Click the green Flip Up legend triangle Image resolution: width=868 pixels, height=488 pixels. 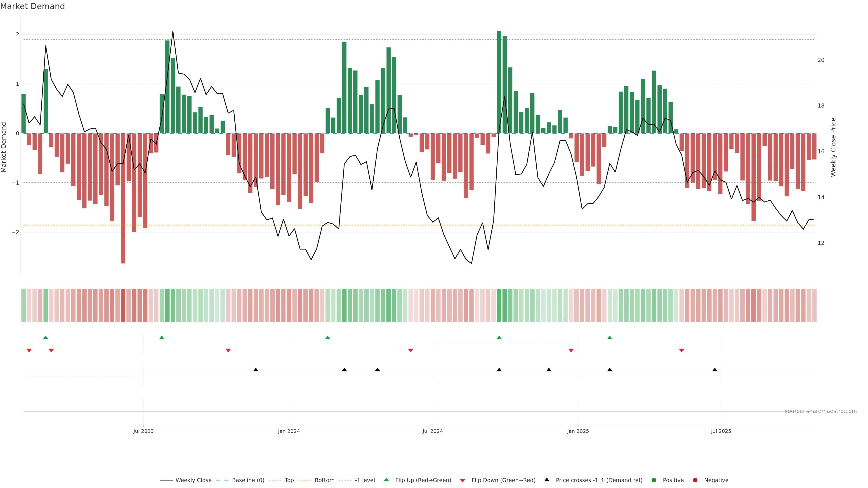(x=386, y=480)
